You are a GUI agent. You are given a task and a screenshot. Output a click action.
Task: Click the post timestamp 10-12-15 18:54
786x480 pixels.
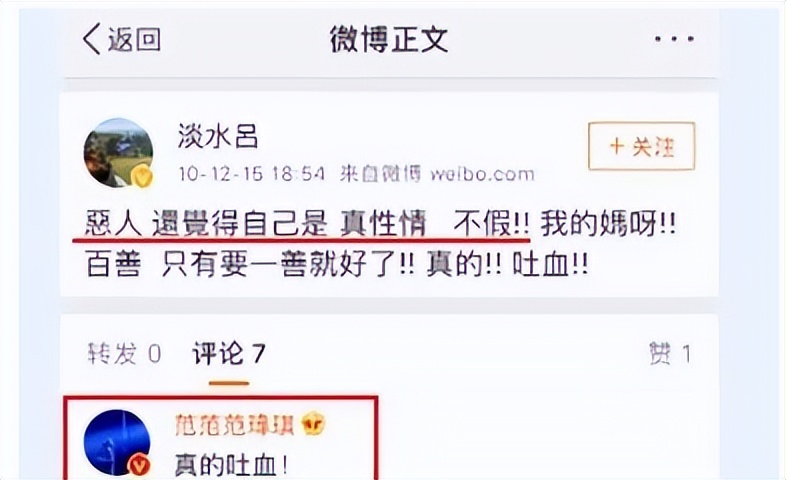[x=252, y=174]
